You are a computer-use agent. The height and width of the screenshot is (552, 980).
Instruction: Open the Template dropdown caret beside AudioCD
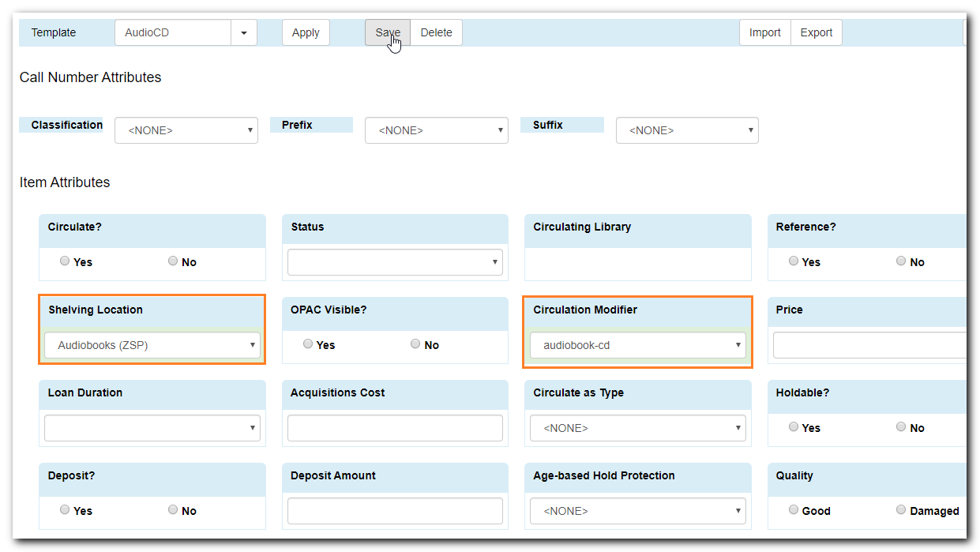pyautogui.click(x=244, y=32)
